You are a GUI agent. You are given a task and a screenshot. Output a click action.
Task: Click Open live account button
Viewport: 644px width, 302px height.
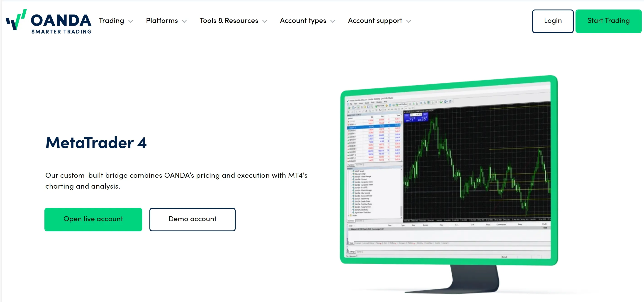coord(93,219)
